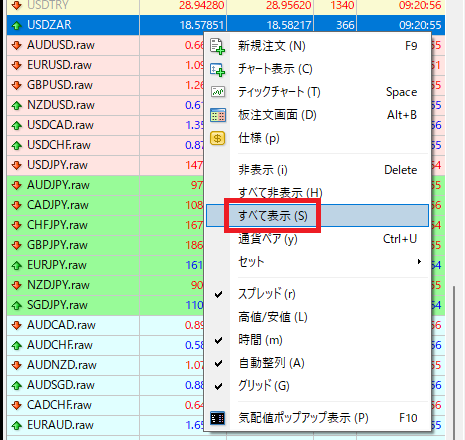Click the chart display icon beside チャート表示
The image size is (465, 440).
(217, 69)
